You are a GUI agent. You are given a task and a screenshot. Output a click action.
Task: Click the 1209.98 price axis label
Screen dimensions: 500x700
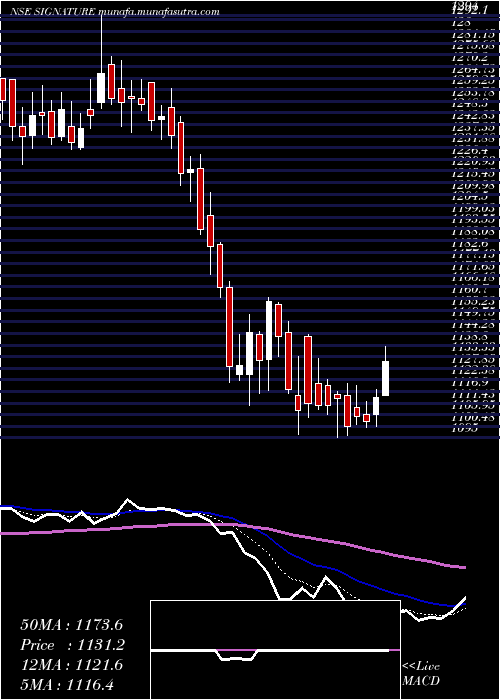point(474,185)
